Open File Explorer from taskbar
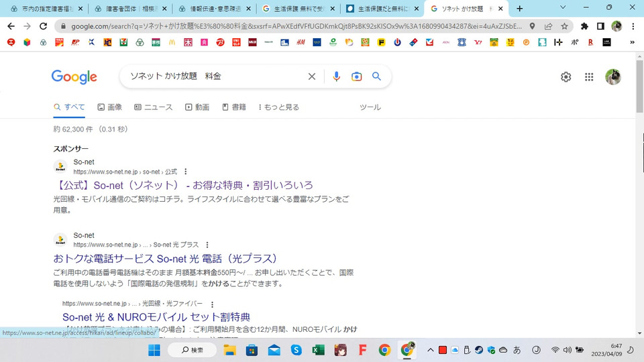The width and height of the screenshot is (644, 362). (x=229, y=350)
